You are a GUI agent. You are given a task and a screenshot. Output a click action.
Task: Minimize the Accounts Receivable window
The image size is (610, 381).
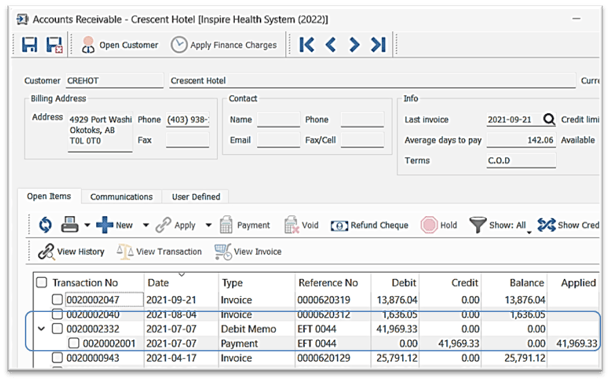577,18
